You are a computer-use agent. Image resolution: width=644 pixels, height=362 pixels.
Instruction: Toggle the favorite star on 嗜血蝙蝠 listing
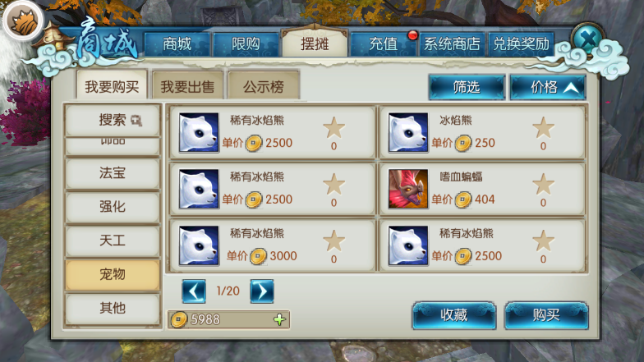coord(543,184)
